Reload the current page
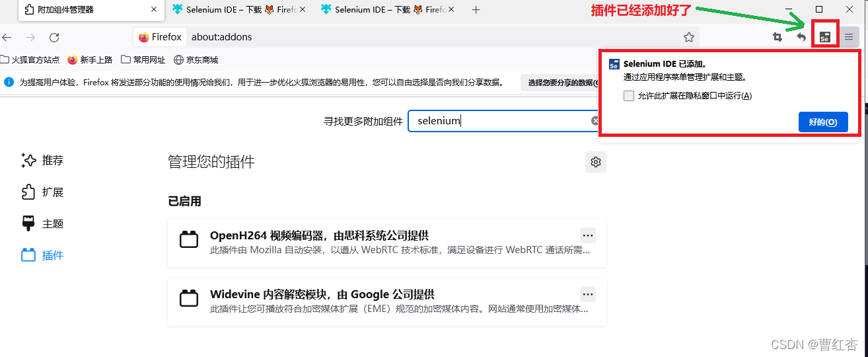 (54, 37)
